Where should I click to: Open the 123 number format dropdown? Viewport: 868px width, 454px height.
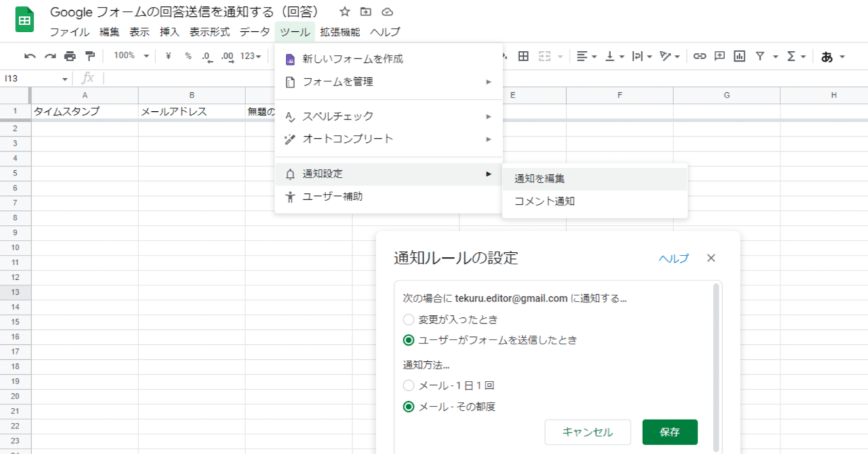(249, 56)
